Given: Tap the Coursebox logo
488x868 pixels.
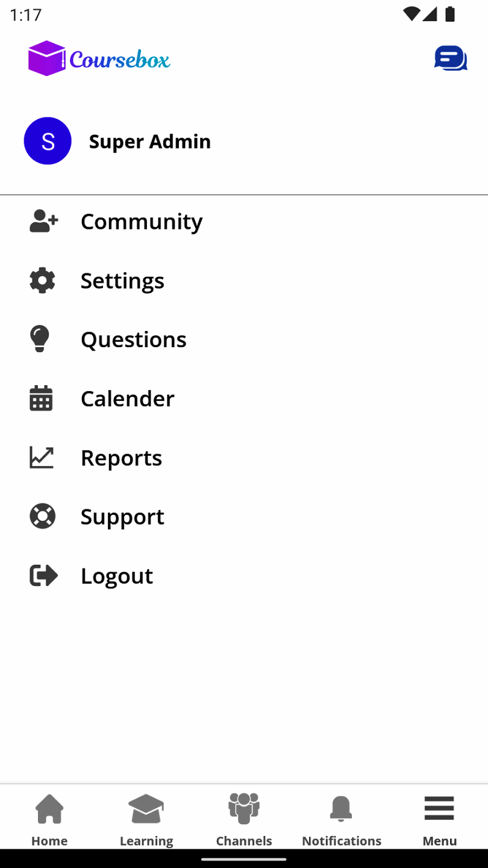Looking at the screenshot, I should [99, 58].
